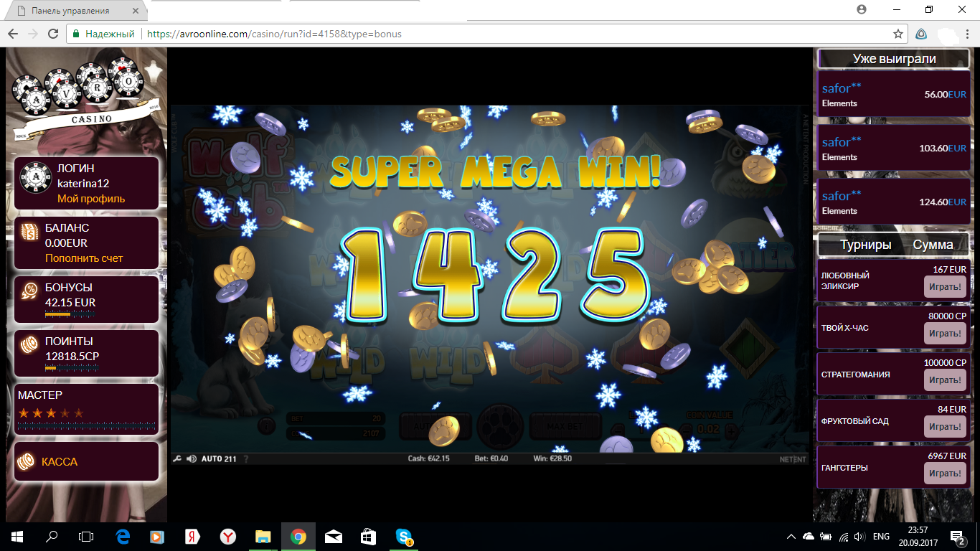Select the Турниры column header
This screenshot has height=551, width=980.
(x=866, y=245)
